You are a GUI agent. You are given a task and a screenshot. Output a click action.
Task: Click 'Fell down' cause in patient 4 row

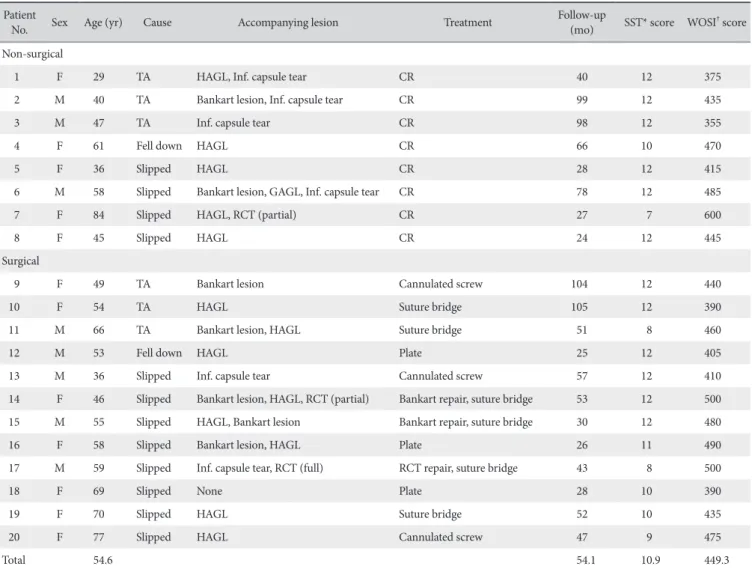(159, 146)
